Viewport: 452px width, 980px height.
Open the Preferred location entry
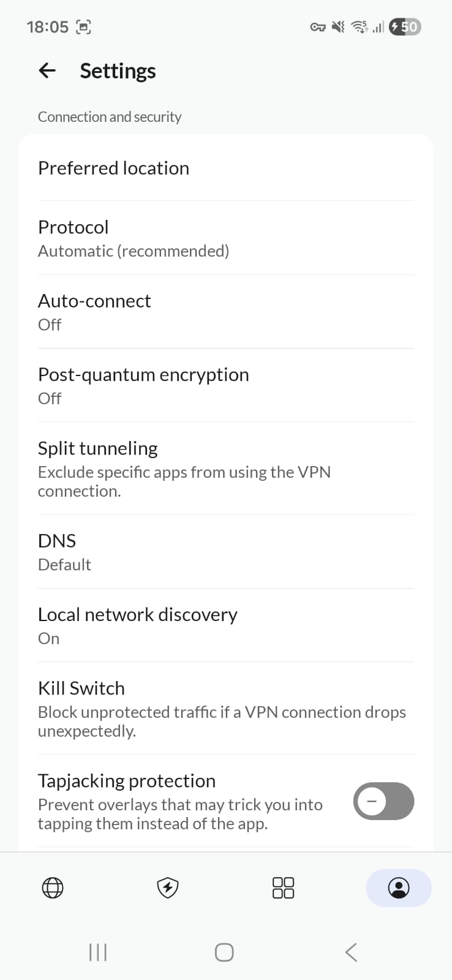pyautogui.click(x=225, y=168)
